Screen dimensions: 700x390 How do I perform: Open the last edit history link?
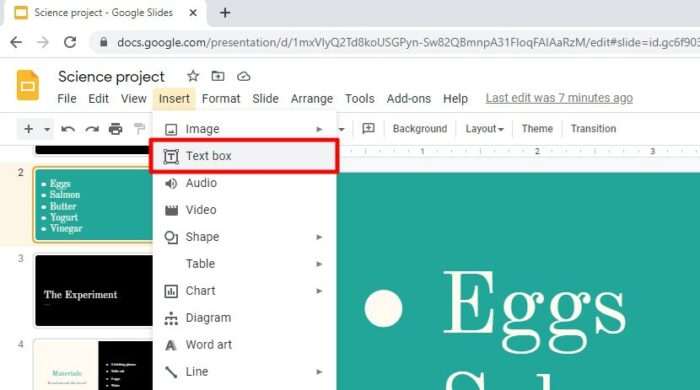pos(559,98)
